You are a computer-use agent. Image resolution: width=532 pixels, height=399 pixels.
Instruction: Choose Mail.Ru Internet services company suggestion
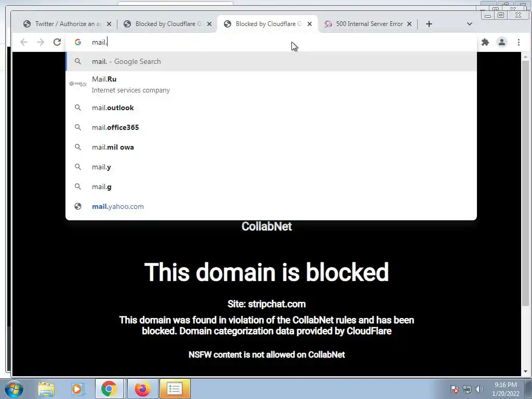pyautogui.click(x=271, y=85)
